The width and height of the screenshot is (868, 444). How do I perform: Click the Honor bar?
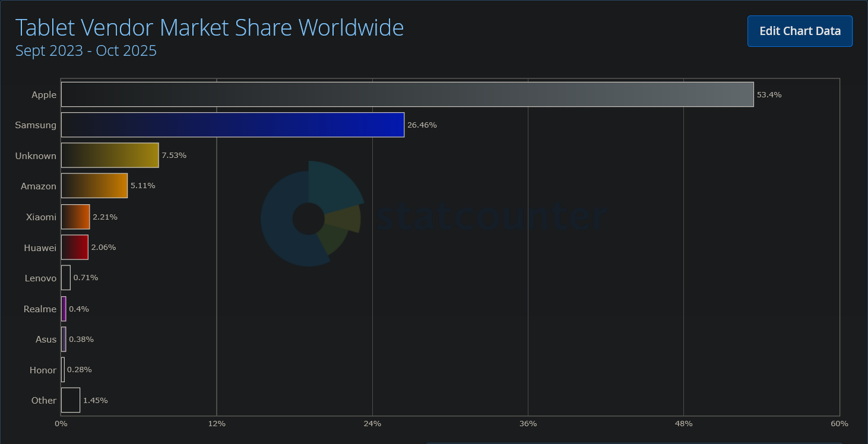point(63,370)
